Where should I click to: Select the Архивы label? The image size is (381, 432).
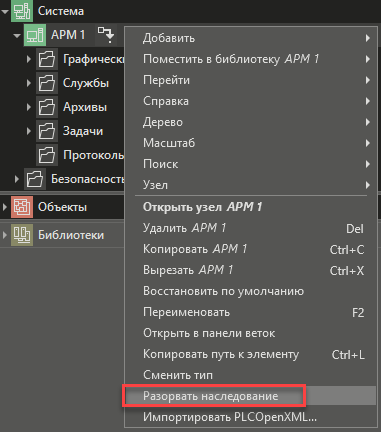pyautogui.click(x=85, y=107)
